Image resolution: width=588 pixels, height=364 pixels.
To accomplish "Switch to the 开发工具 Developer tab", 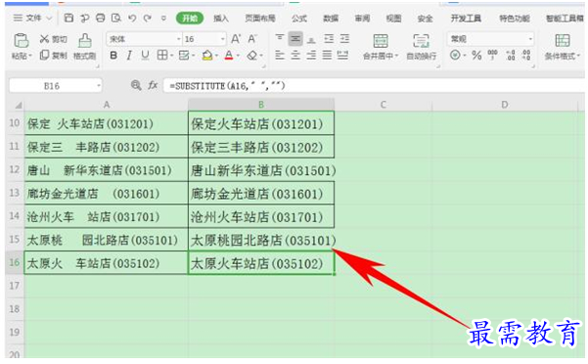I will coord(466,18).
